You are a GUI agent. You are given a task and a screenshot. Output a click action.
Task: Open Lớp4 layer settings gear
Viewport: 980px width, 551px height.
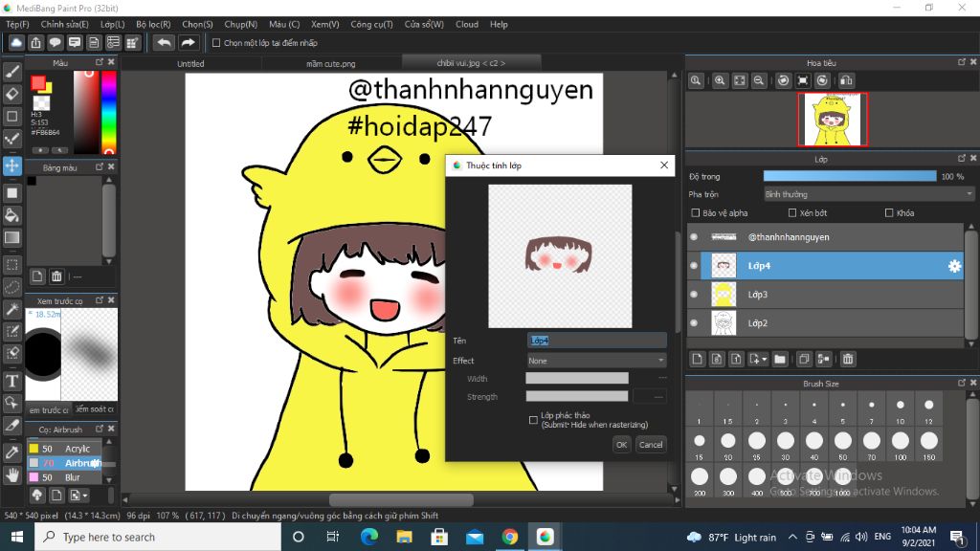(954, 266)
